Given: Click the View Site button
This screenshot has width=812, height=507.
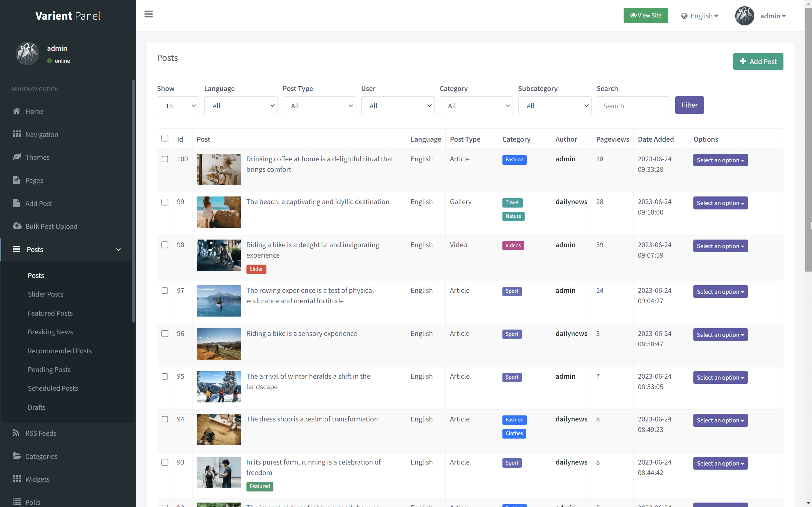Looking at the screenshot, I should [645, 16].
